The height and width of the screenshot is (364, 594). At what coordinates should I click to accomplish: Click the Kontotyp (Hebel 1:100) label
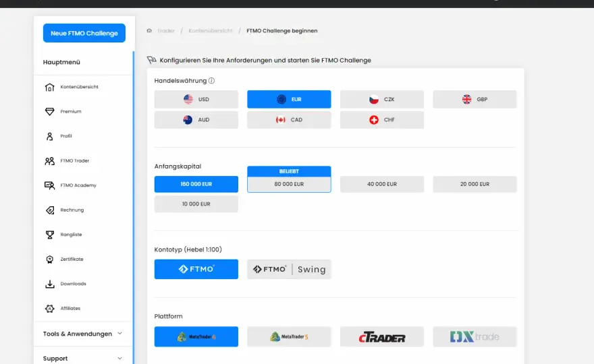click(188, 249)
